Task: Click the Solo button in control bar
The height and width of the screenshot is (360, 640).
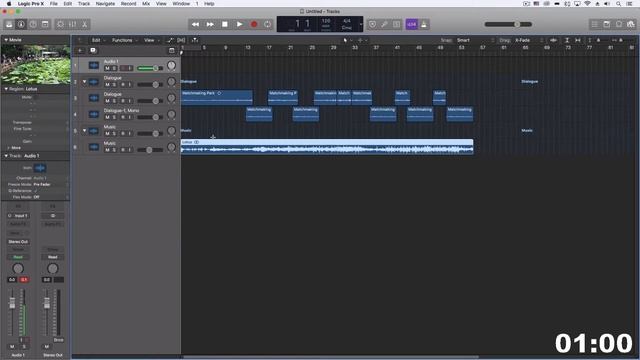Action: pyautogui.click(x=396, y=24)
